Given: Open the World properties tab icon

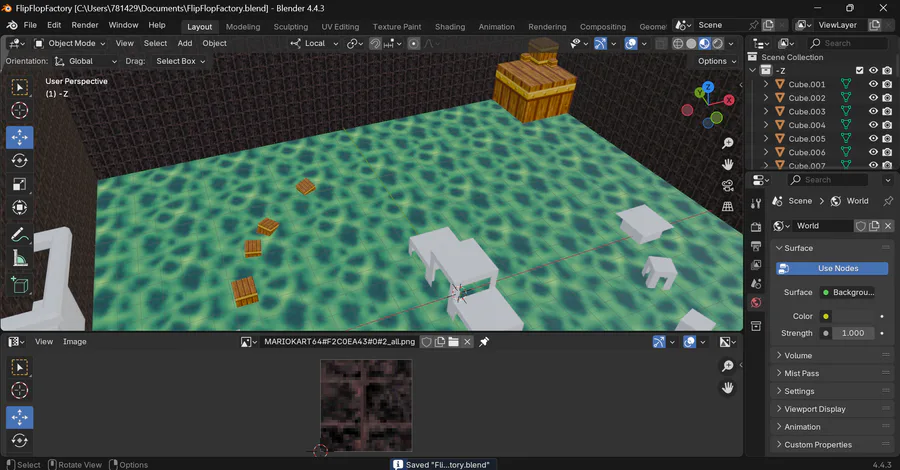Looking at the screenshot, I should (x=756, y=303).
